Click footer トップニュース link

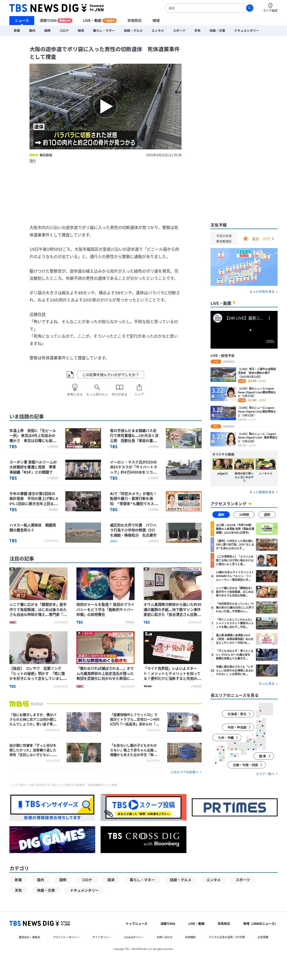coord(137,923)
